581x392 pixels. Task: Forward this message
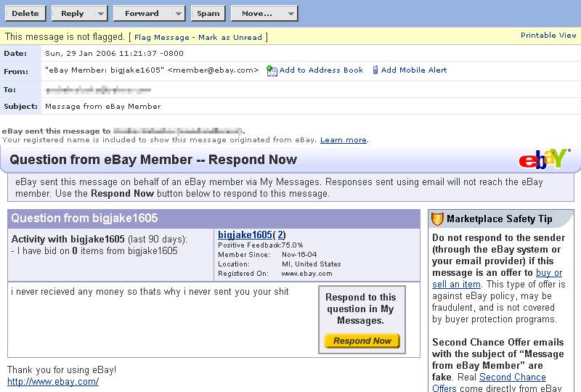[142, 13]
